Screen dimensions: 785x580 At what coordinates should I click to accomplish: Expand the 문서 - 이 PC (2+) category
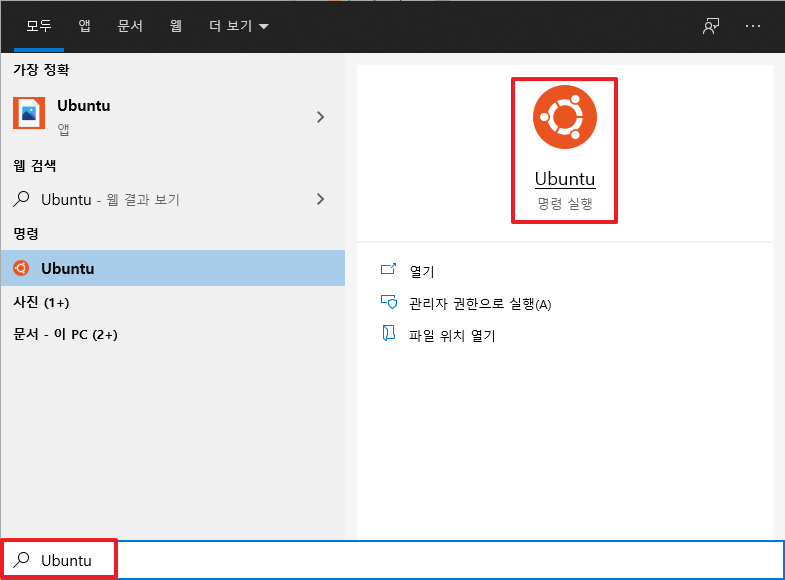pyautogui.click(x=65, y=334)
